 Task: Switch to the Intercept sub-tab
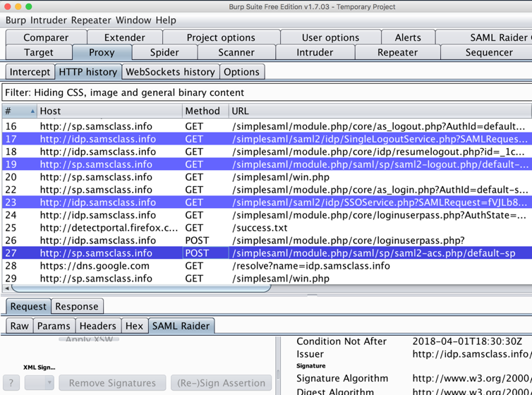pyautogui.click(x=30, y=72)
